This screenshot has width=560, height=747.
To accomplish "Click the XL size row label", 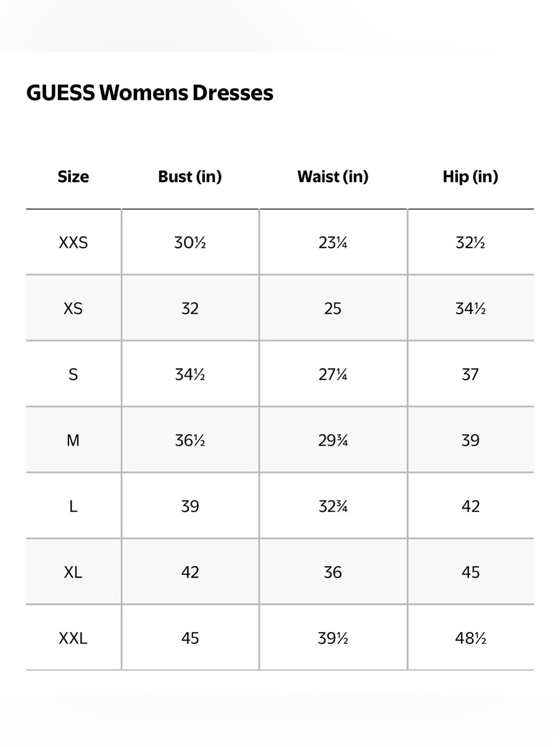I will [73, 572].
